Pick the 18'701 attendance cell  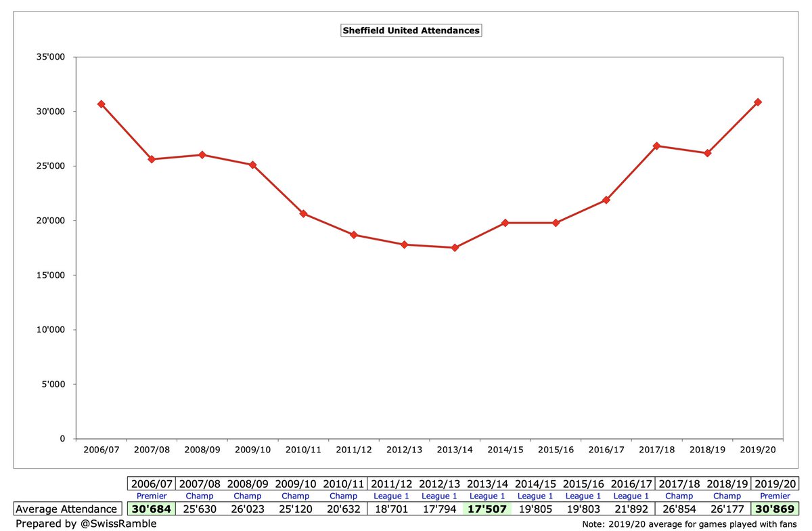tap(392, 509)
